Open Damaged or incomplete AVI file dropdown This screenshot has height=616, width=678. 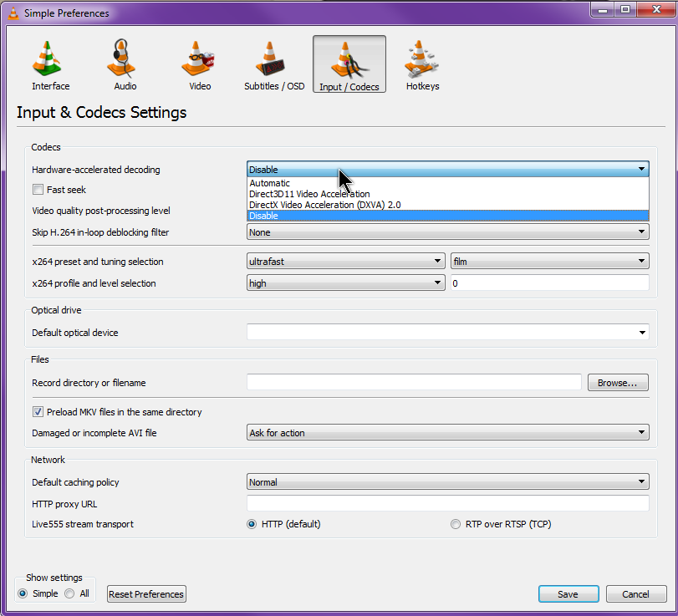tap(447, 432)
